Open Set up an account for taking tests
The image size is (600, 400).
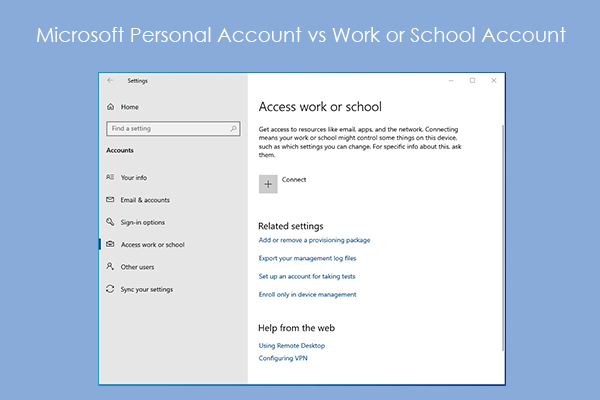click(307, 276)
